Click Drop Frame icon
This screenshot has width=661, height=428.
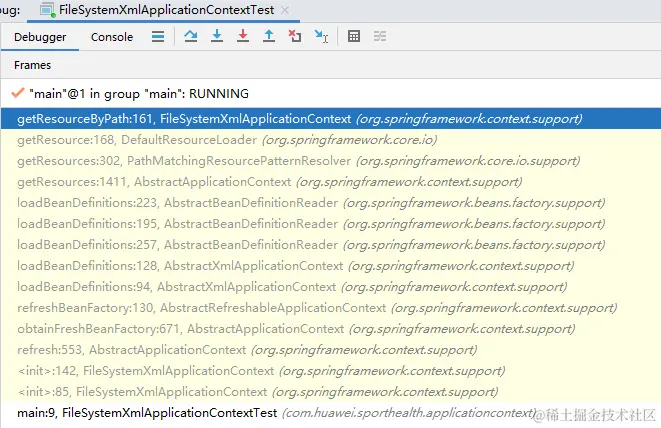(295, 36)
